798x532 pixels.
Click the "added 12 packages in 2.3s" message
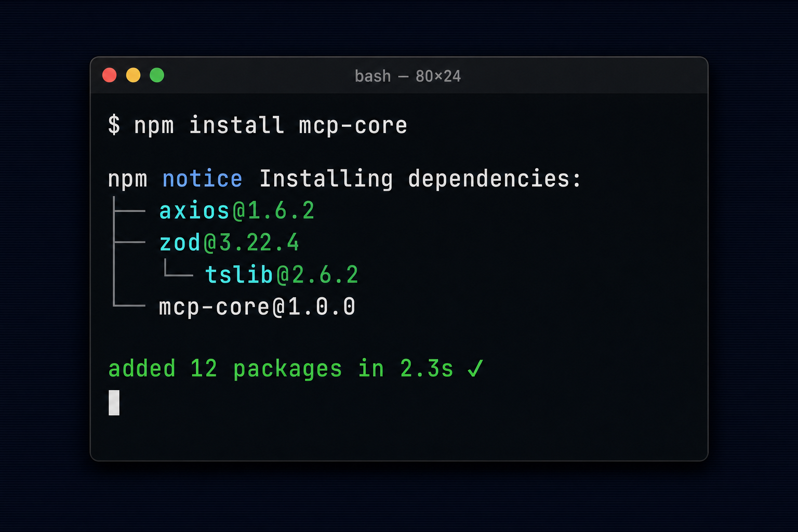281,369
